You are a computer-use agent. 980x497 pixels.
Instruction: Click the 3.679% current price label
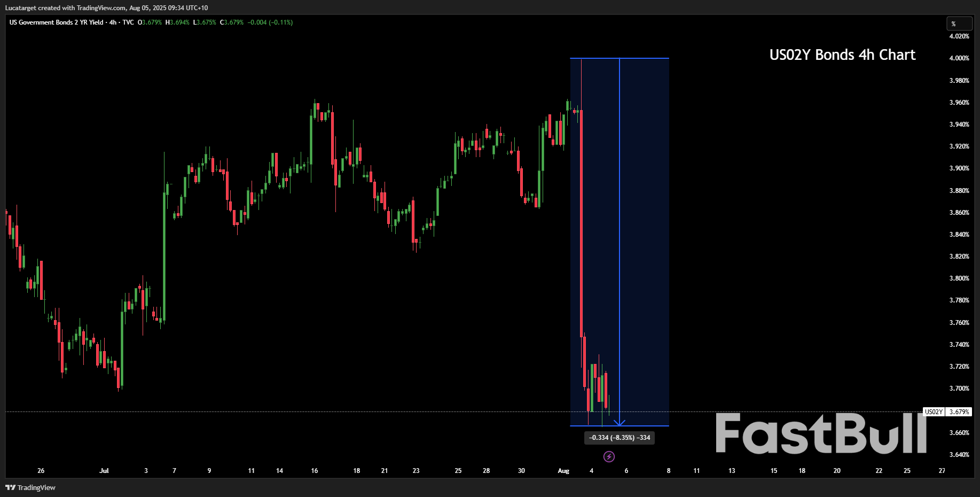pos(959,412)
